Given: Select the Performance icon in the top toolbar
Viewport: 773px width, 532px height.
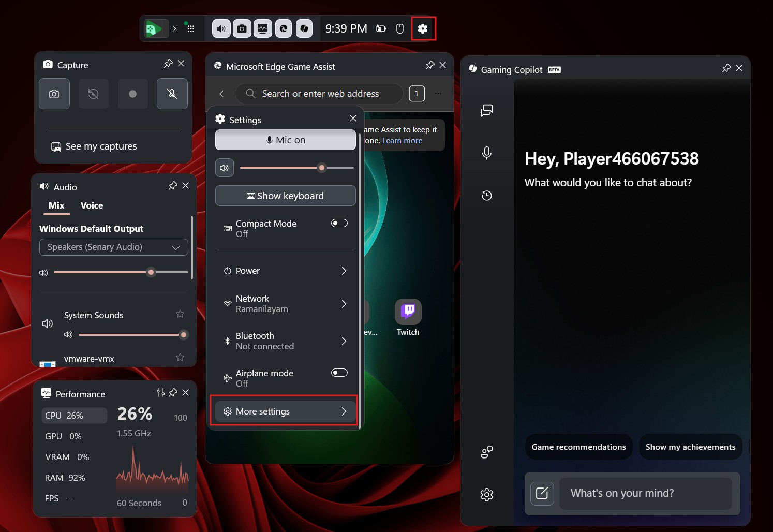Looking at the screenshot, I should click(x=262, y=28).
